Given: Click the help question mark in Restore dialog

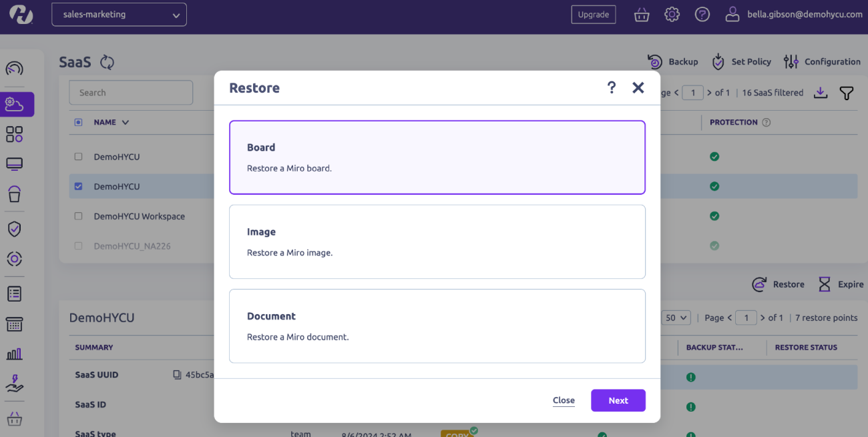Looking at the screenshot, I should (x=611, y=87).
